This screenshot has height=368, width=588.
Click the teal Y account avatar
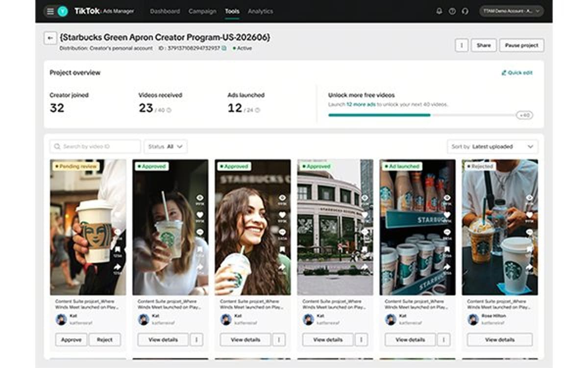[x=62, y=11]
